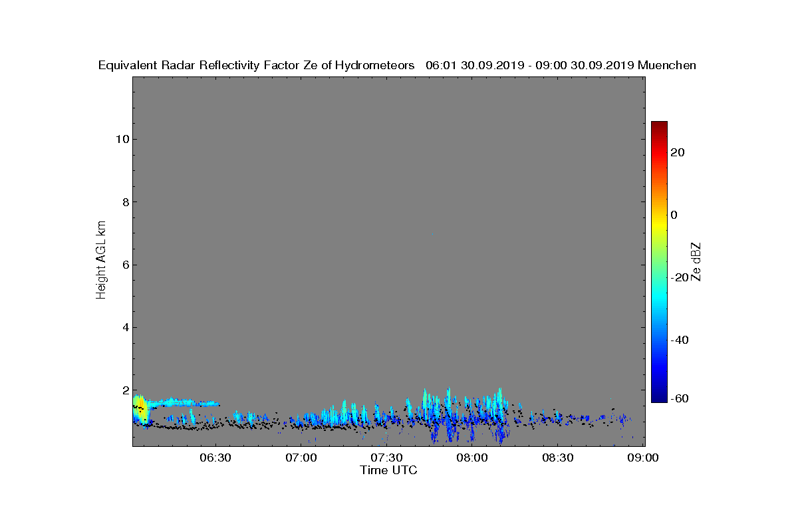Click the height tick label 10
This screenshot has width=798, height=532.
121,139
